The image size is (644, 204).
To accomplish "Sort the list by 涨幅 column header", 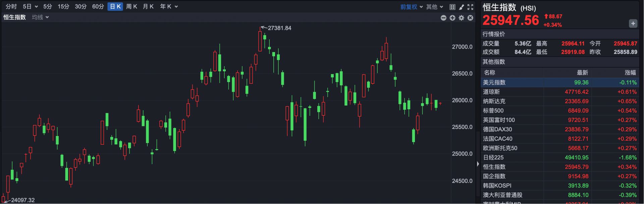I will (x=630, y=72).
